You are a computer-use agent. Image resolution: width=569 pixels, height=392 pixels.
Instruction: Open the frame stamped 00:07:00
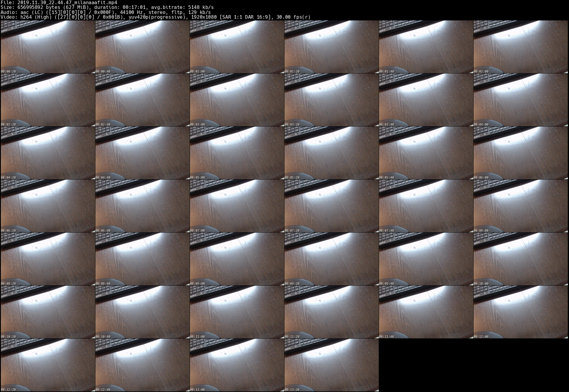(237, 206)
